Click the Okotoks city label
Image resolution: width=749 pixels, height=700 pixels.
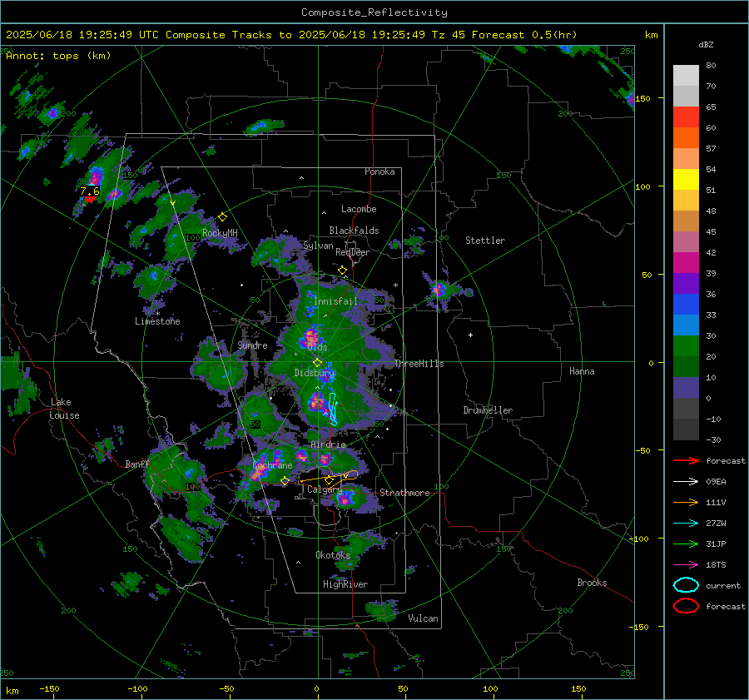[333, 554]
